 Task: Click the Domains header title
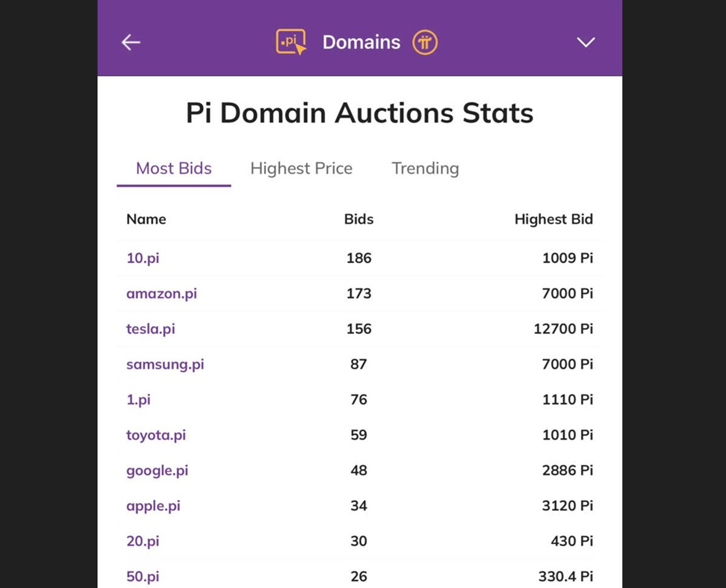tap(361, 42)
